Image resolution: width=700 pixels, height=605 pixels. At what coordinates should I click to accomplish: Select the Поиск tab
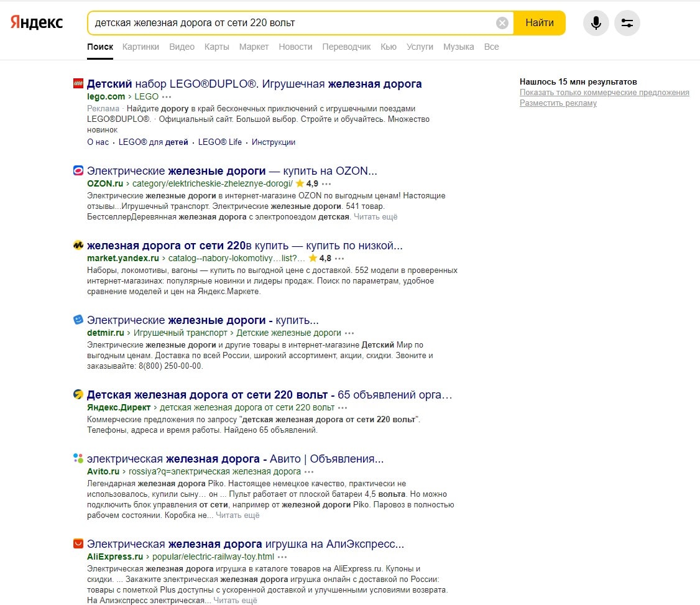point(100,47)
